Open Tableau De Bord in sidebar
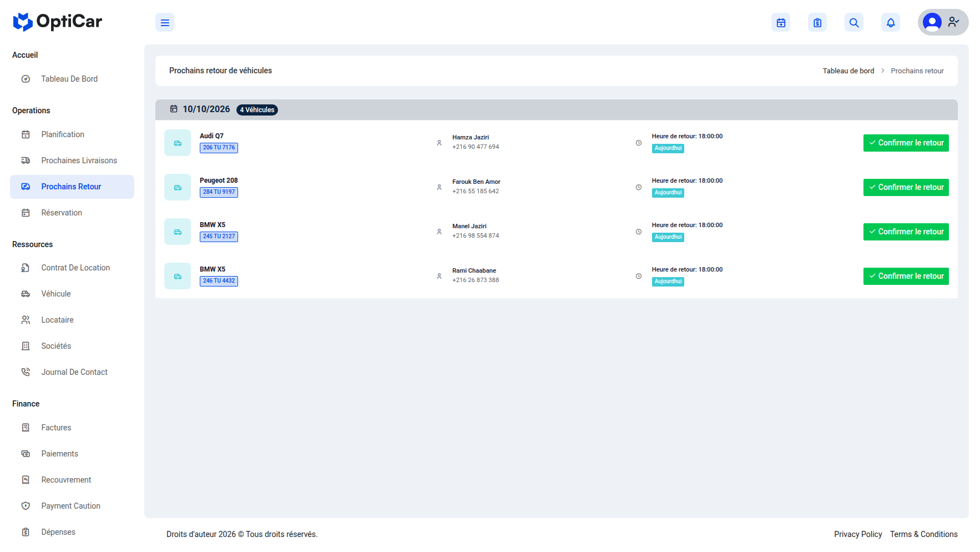This screenshot has width=980, height=552. tap(72, 79)
